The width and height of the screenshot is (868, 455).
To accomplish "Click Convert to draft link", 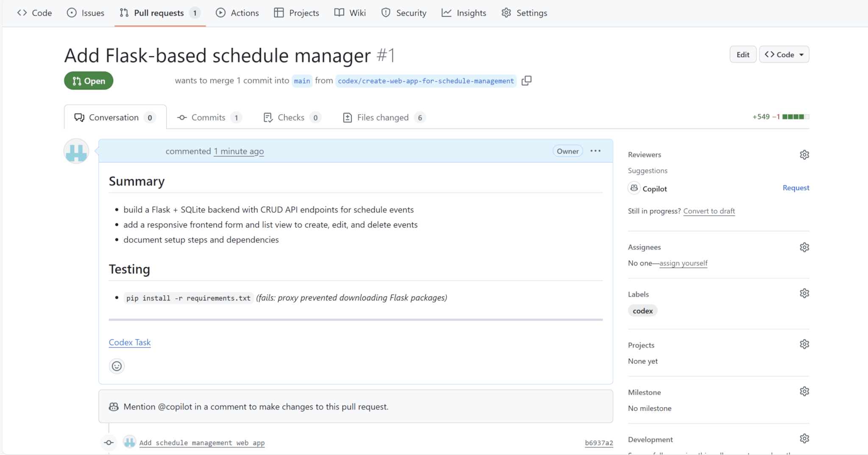I will coord(709,211).
